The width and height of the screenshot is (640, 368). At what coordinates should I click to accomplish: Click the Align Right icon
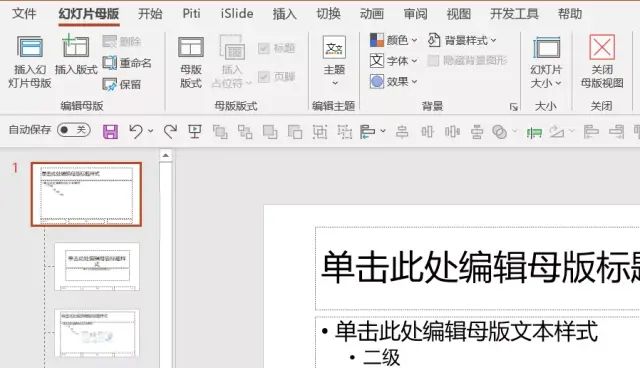coord(616,131)
